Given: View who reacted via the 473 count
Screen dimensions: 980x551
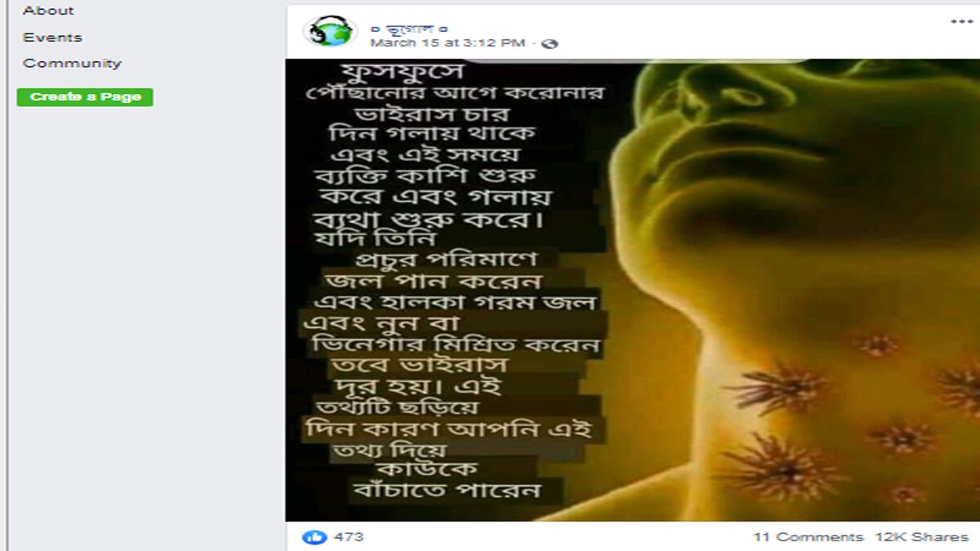Looking at the screenshot, I should pyautogui.click(x=349, y=537).
